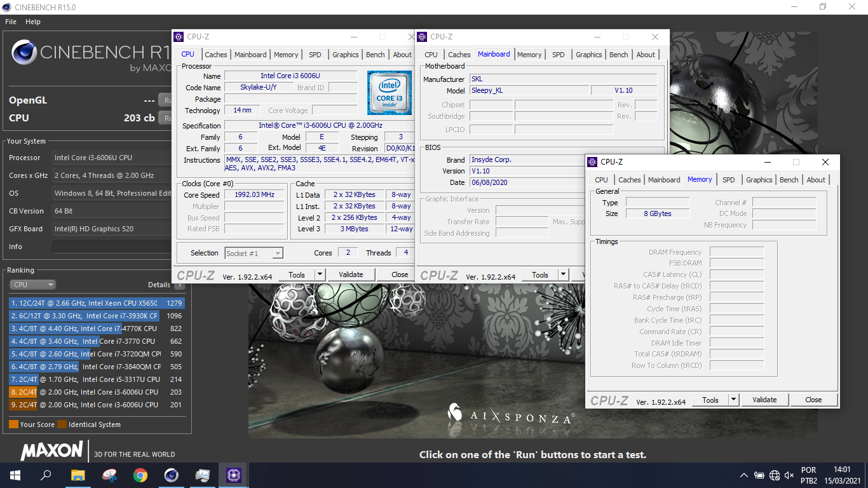
Task: Open Socket #1 selection dropdown
Action: tap(254, 253)
